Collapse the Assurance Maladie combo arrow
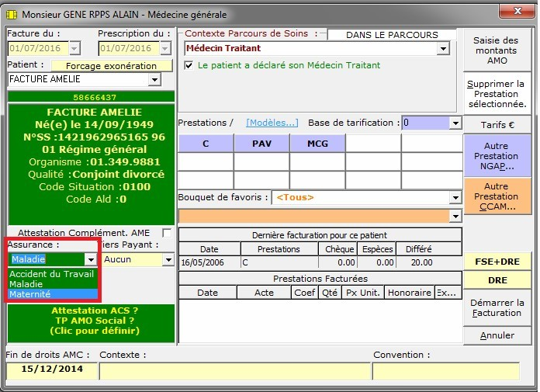The image size is (540, 392). tap(91, 259)
